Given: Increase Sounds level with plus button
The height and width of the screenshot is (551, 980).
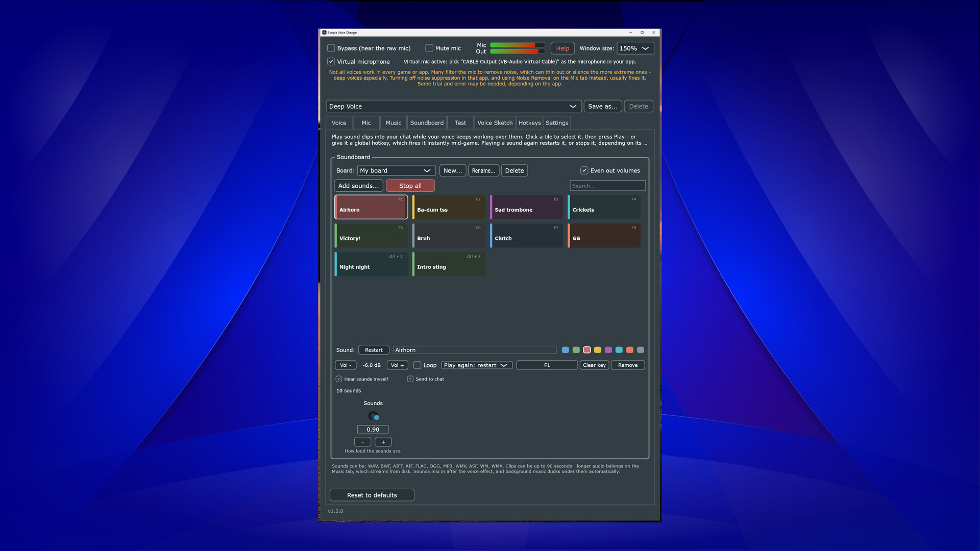Looking at the screenshot, I should pyautogui.click(x=383, y=442).
